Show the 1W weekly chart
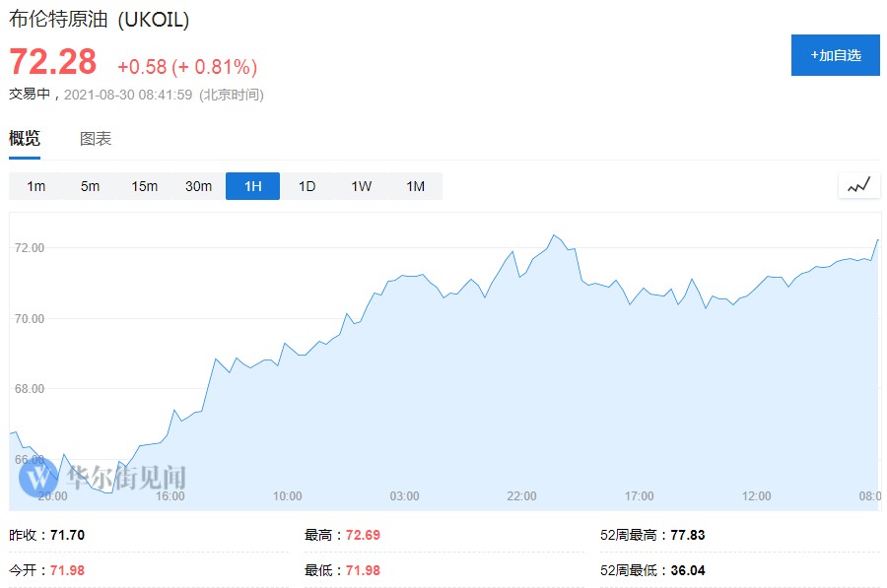Viewport: 887px width, 588px height. click(361, 186)
